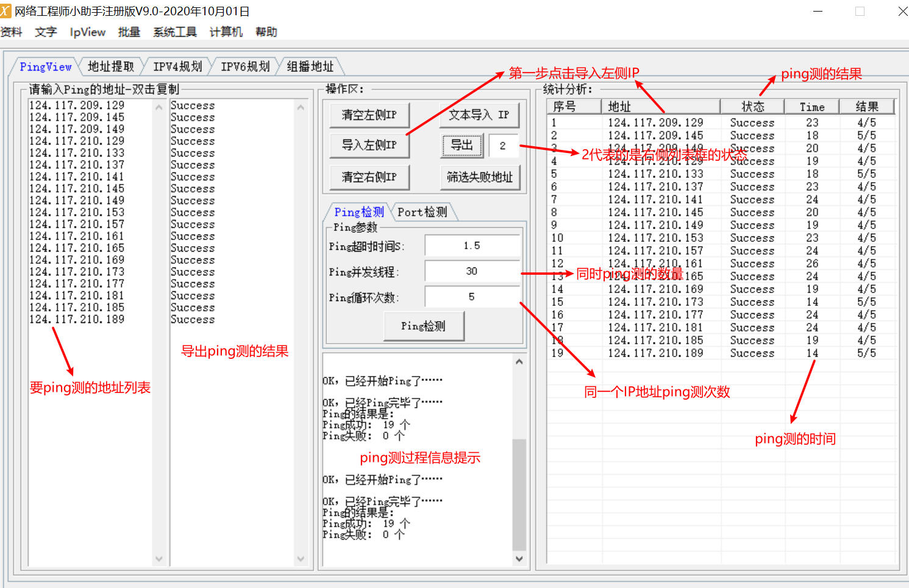Start the scan with Ping检测 button

[x=423, y=326]
